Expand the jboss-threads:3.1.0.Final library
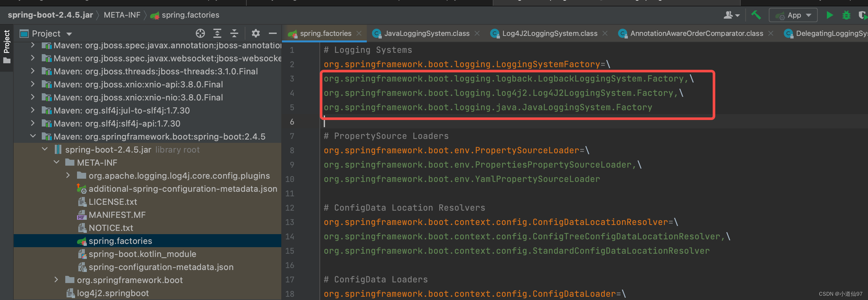This screenshot has height=300, width=868. click(32, 71)
